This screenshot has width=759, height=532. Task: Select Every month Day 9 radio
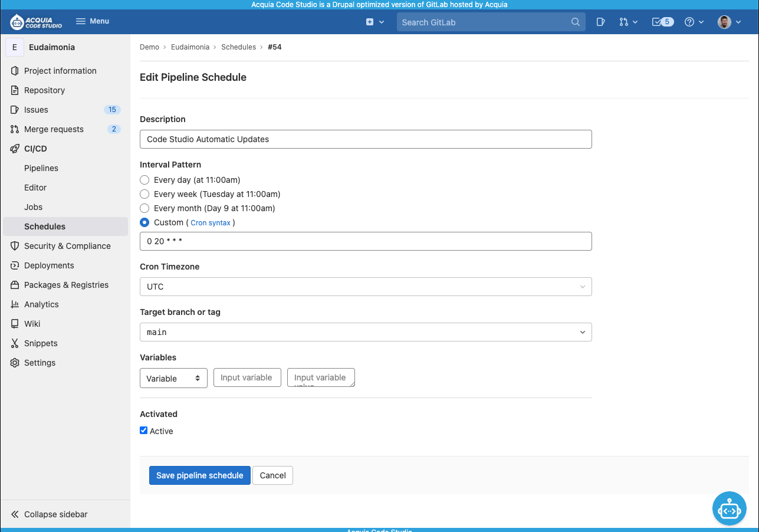[x=144, y=208]
